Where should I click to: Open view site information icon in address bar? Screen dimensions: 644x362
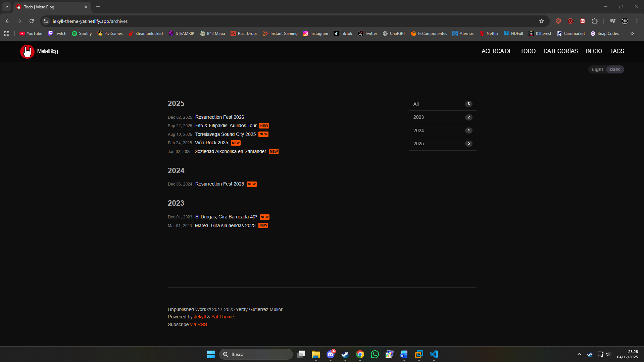46,21
